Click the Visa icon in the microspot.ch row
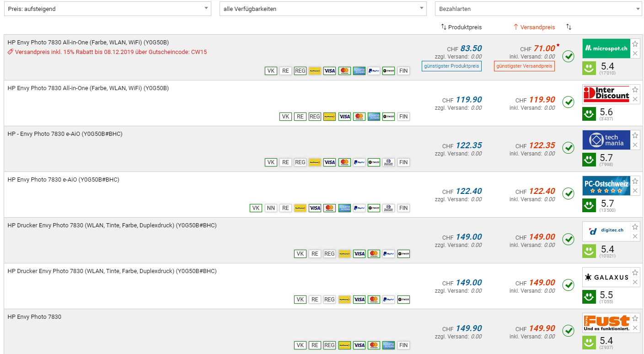This screenshot has height=354, width=644. (329, 71)
